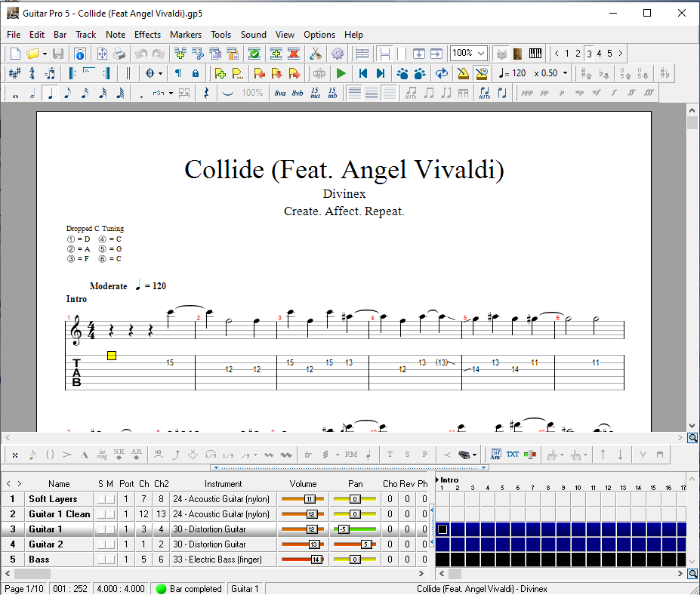This screenshot has height=595, width=700.
Task: Apply the vibrato effect
Action: pos(270,454)
